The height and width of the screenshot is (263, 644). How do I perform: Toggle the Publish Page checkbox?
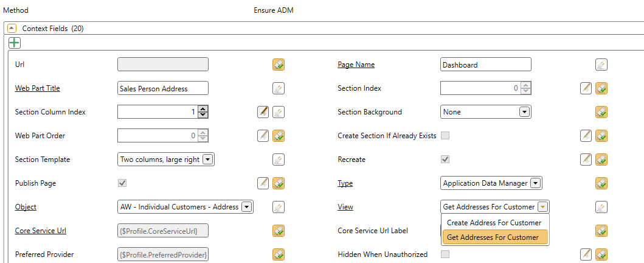tap(122, 183)
